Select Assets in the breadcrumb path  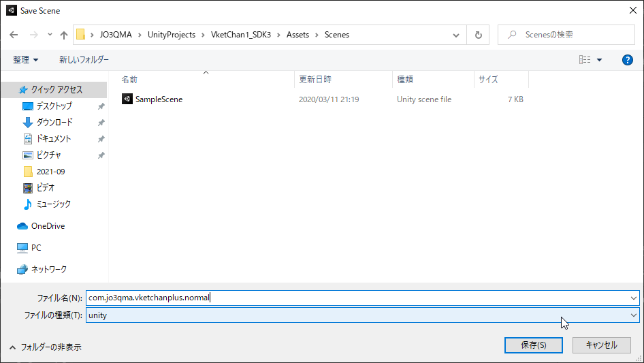[x=297, y=35]
